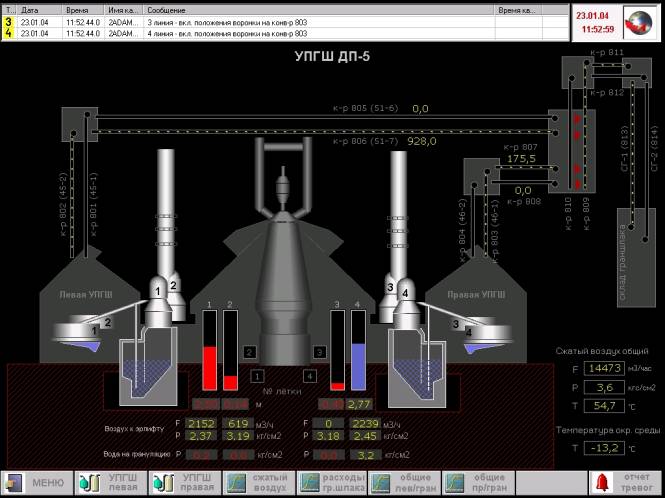The width and height of the screenshot is (665, 498).
Task: Select tap hole number 1 box
Action: pos(258,376)
